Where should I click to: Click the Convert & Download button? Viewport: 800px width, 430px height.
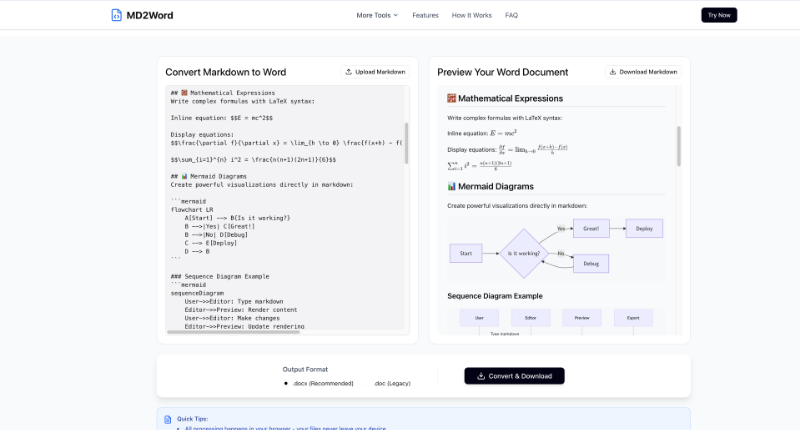tap(514, 376)
